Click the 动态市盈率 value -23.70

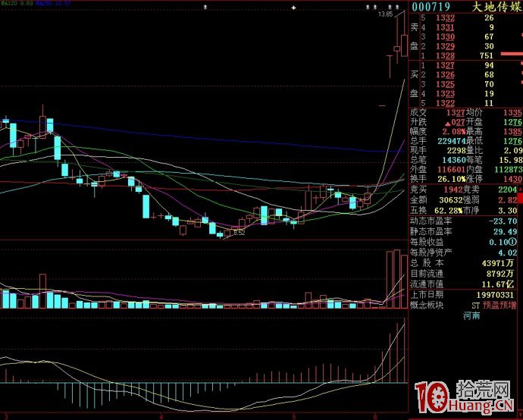click(x=503, y=221)
